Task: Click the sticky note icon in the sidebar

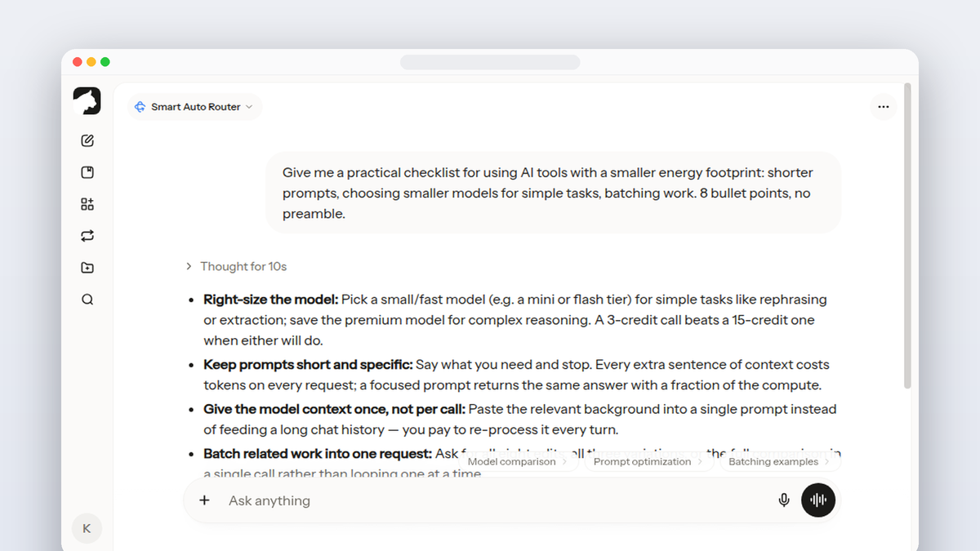Action: point(87,172)
